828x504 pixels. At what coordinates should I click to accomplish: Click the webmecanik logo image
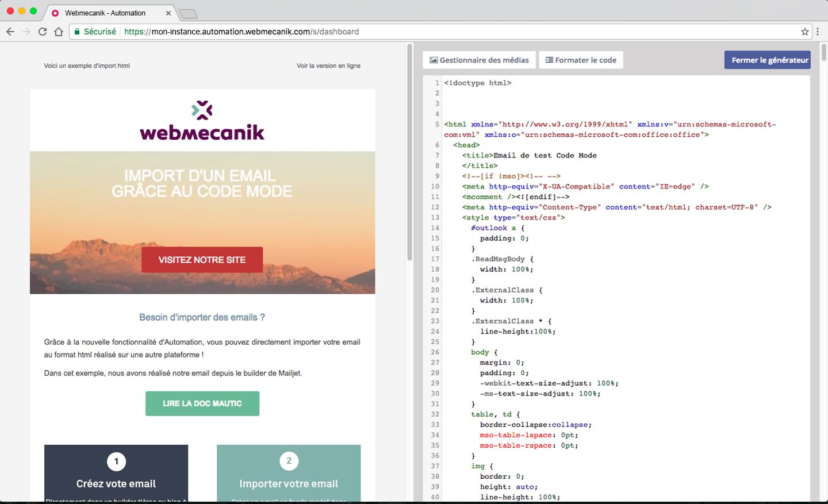pyautogui.click(x=202, y=120)
